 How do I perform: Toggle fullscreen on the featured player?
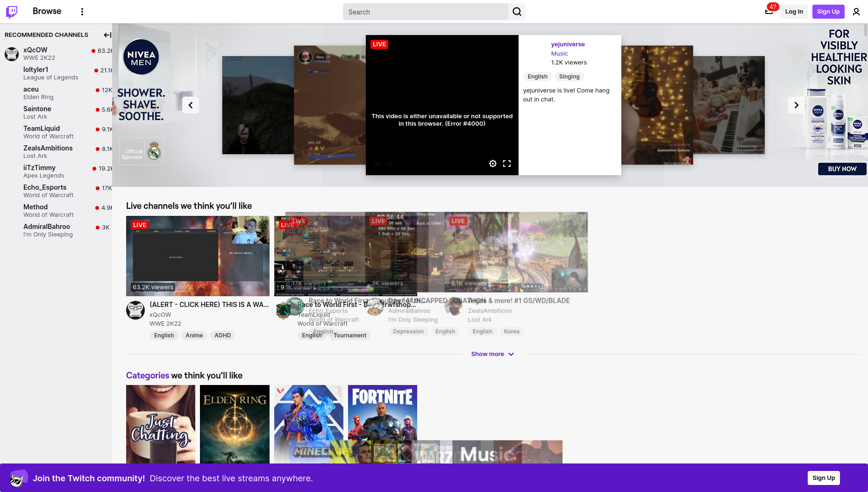[x=506, y=164]
